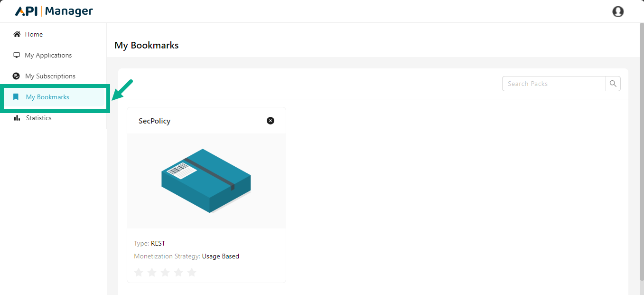The height and width of the screenshot is (295, 644).
Task: Remove SecPolicy bookmark with X icon
Action: 271,121
